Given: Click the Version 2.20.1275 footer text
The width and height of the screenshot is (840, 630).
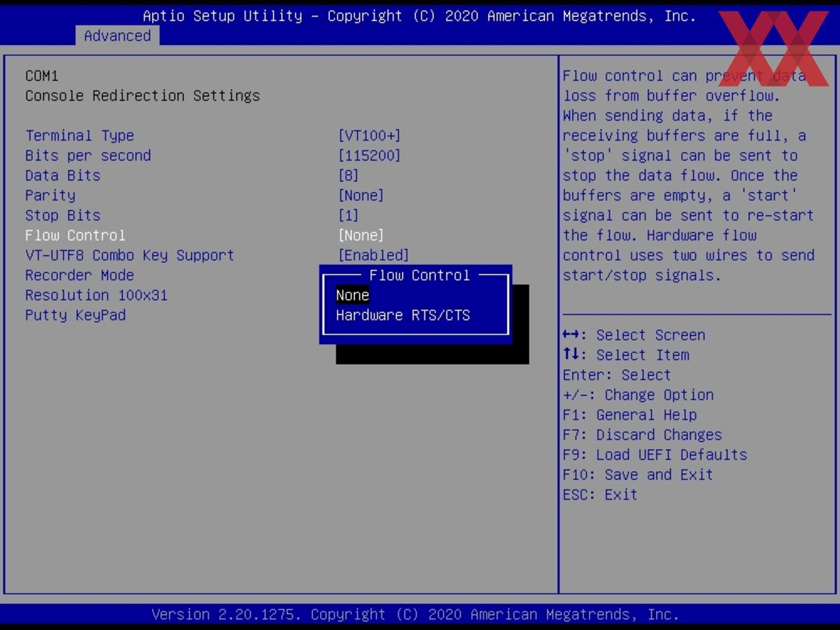Looking at the screenshot, I should [x=415, y=615].
